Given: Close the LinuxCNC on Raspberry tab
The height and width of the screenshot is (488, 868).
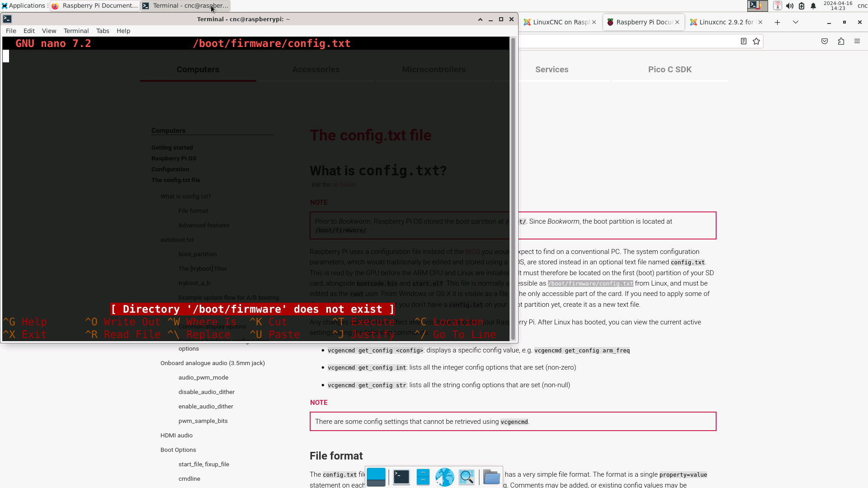Looking at the screenshot, I should [594, 22].
